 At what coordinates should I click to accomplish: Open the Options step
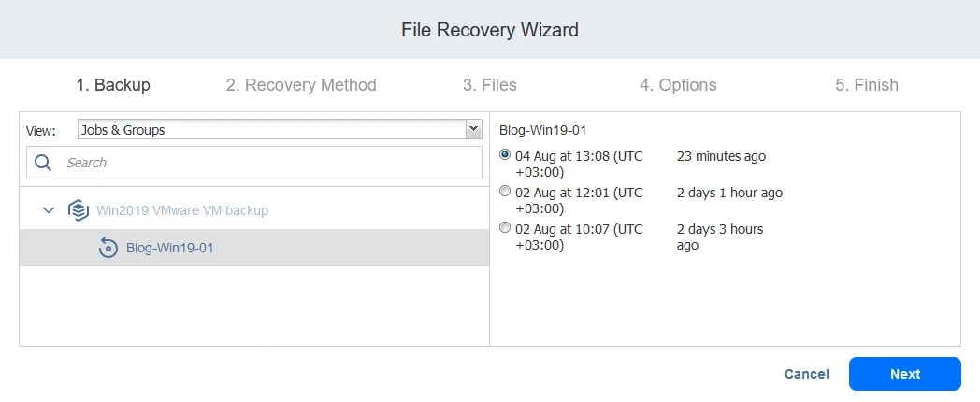pos(678,85)
